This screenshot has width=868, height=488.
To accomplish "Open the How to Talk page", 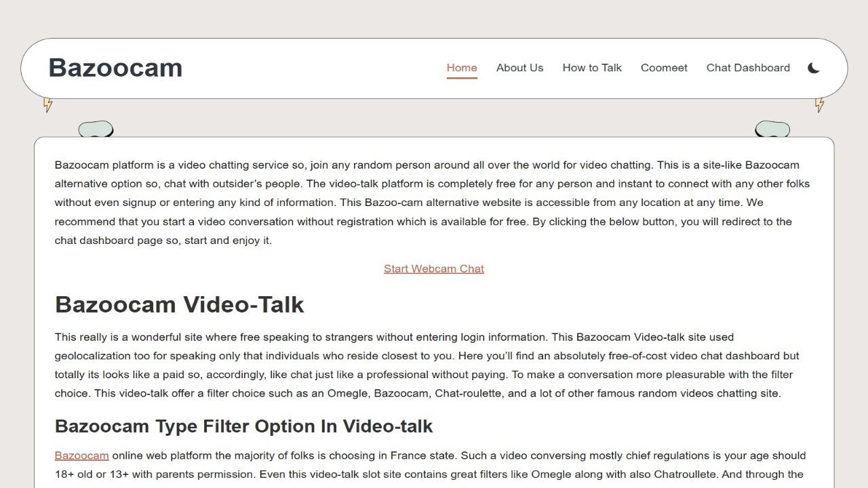I will [x=592, y=68].
